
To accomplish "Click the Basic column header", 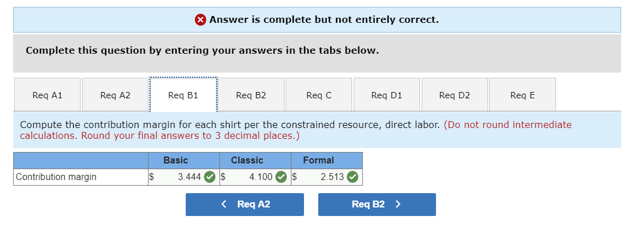I will click(175, 161).
